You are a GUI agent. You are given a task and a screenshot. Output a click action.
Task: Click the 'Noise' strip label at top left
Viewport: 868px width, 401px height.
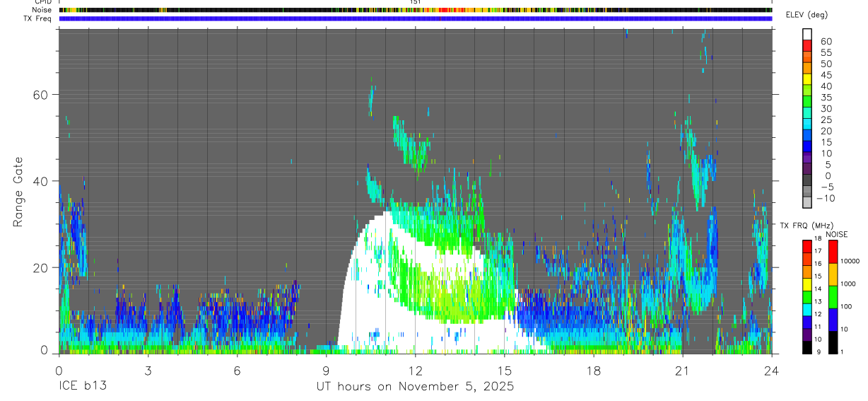[x=42, y=10]
